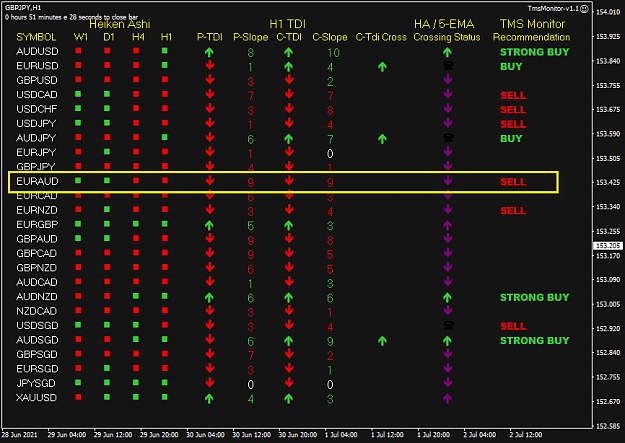Select the USDJPY symbol name
The image size is (625, 443).
coord(36,124)
